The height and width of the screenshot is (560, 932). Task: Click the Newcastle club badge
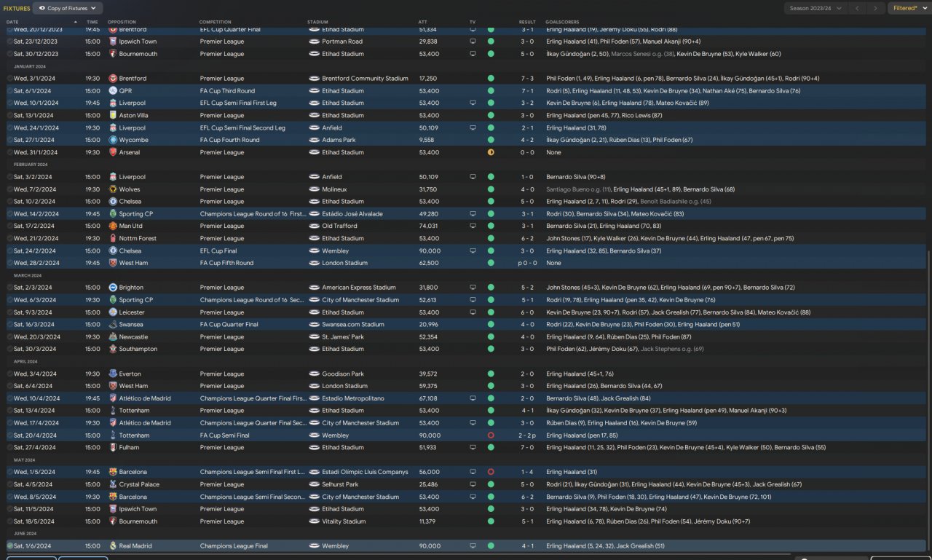pyautogui.click(x=113, y=337)
